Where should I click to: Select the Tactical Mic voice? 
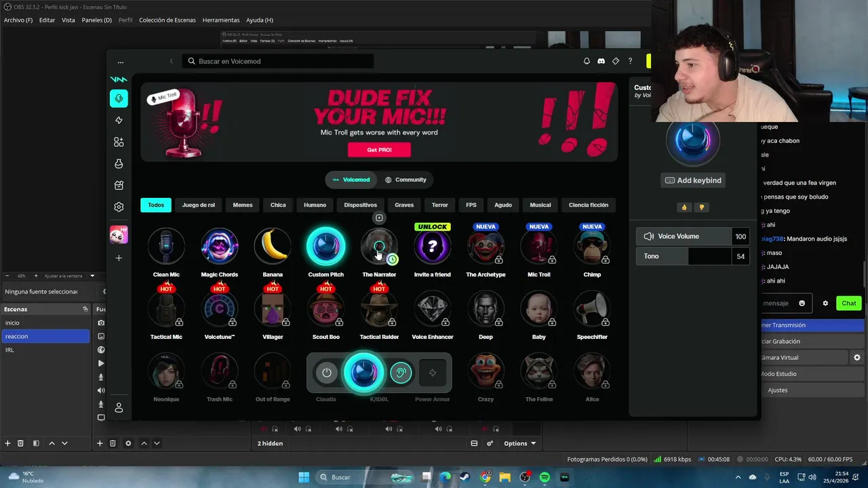tap(166, 308)
